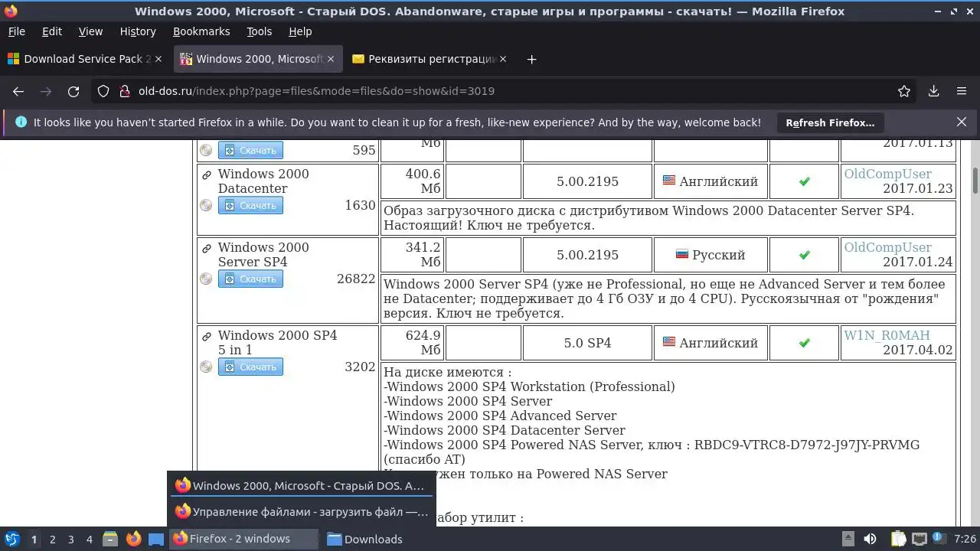Close the Windows 2000, Microsoft tab
Screen dimensions: 980x551
331,59
